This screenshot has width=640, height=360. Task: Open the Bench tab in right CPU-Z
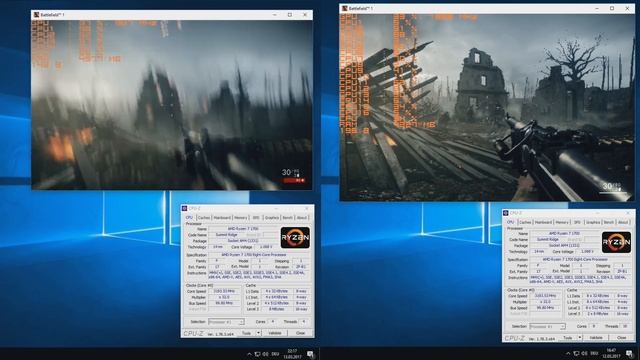click(609, 222)
